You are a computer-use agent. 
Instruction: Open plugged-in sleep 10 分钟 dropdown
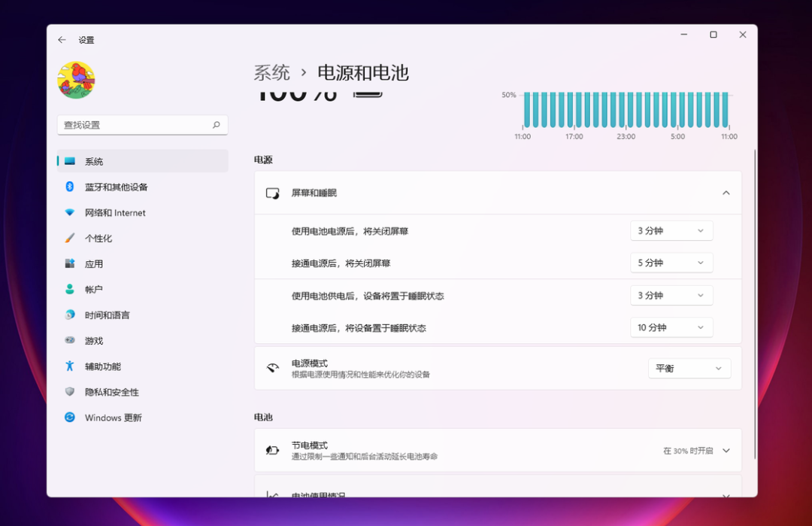(671, 327)
